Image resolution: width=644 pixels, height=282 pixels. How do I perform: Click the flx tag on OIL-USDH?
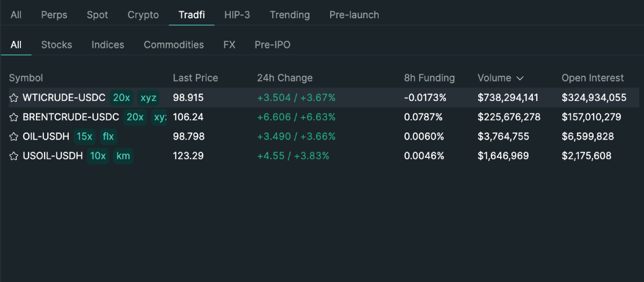tap(108, 136)
